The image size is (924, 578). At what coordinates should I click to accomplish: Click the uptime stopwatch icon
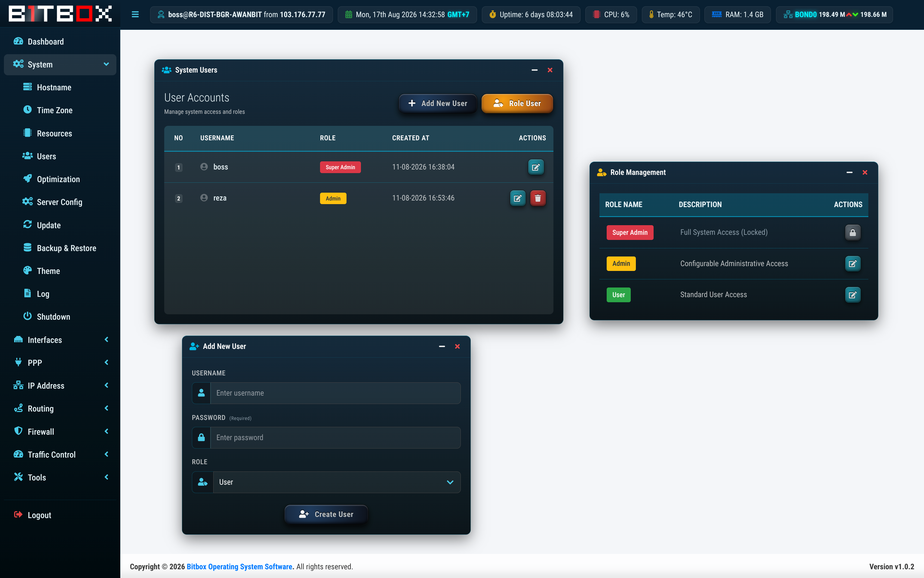(493, 14)
